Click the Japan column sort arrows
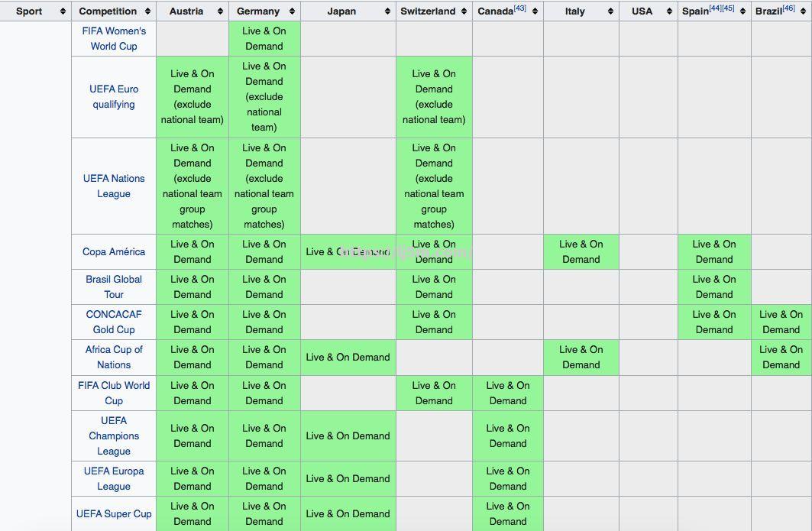This screenshot has width=812, height=531. click(387, 11)
